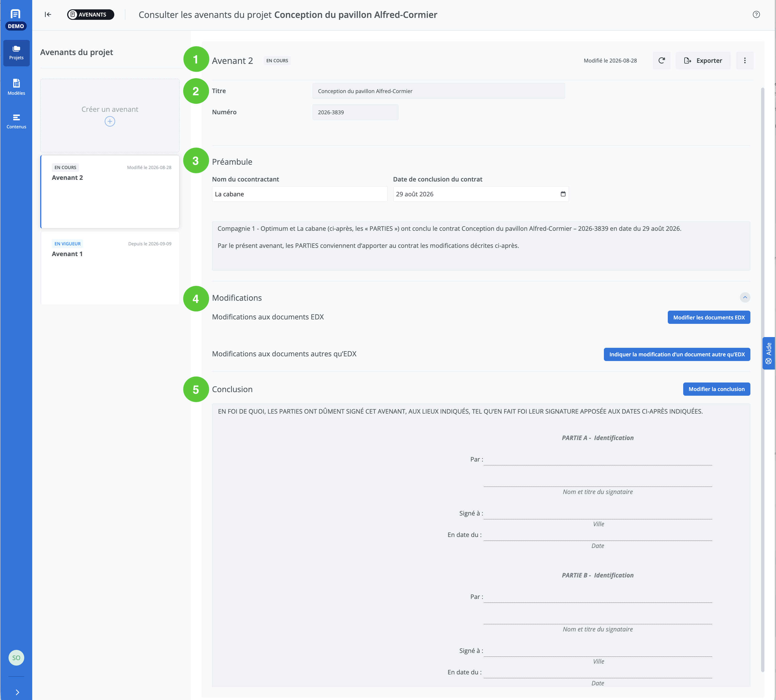Click the 'Depuis le 2026-09-09' text
This screenshot has height=700, width=776.
click(x=150, y=243)
